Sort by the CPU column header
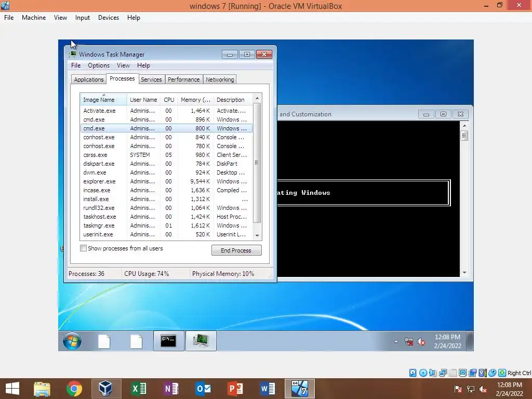The height and width of the screenshot is (399, 532). tap(169, 99)
